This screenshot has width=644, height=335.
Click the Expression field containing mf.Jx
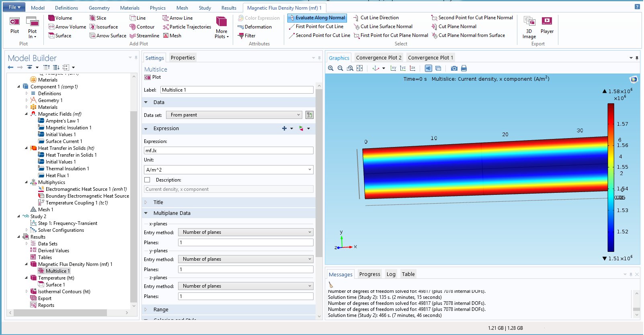pyautogui.click(x=228, y=151)
